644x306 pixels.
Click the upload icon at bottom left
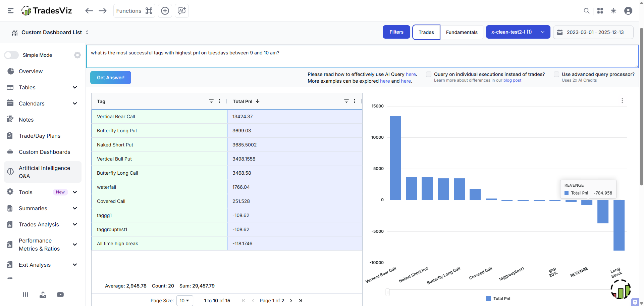click(43, 295)
